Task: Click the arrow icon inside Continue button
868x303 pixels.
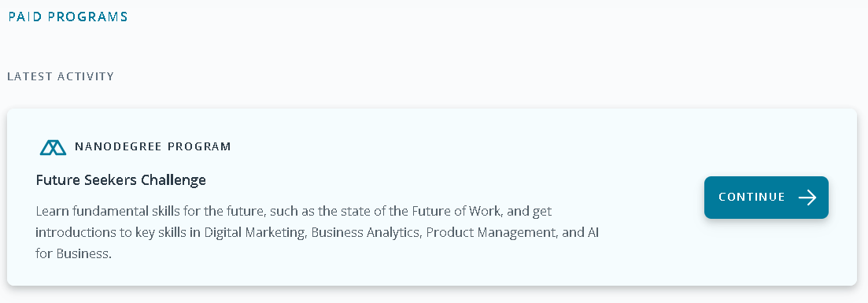Action: click(x=807, y=198)
